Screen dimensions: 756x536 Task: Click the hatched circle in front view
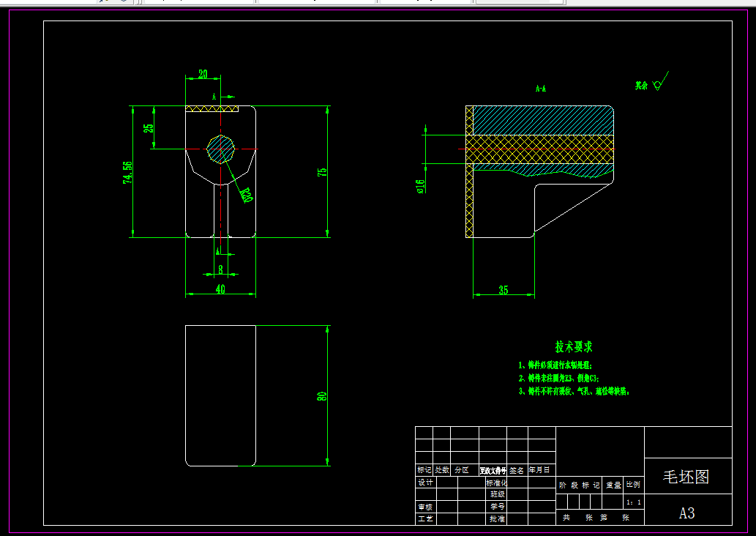pyautogui.click(x=221, y=149)
